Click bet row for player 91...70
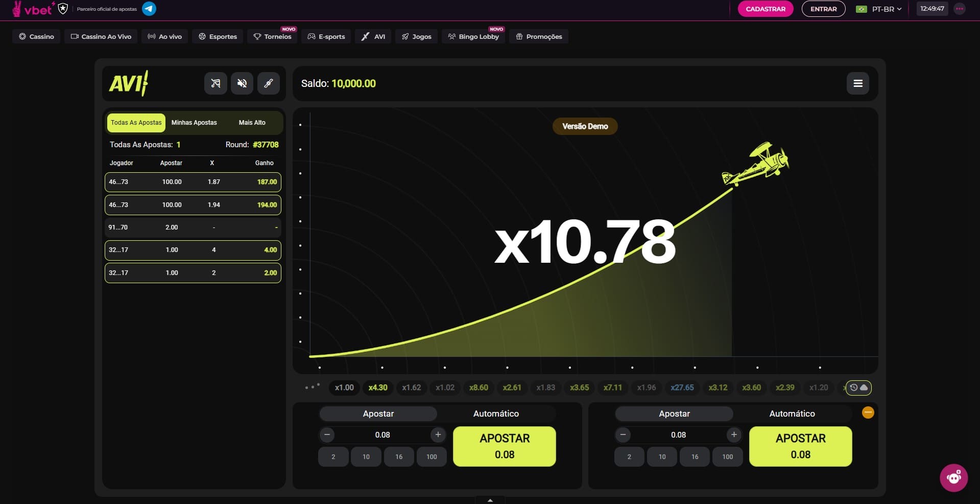980x504 pixels. click(x=193, y=227)
